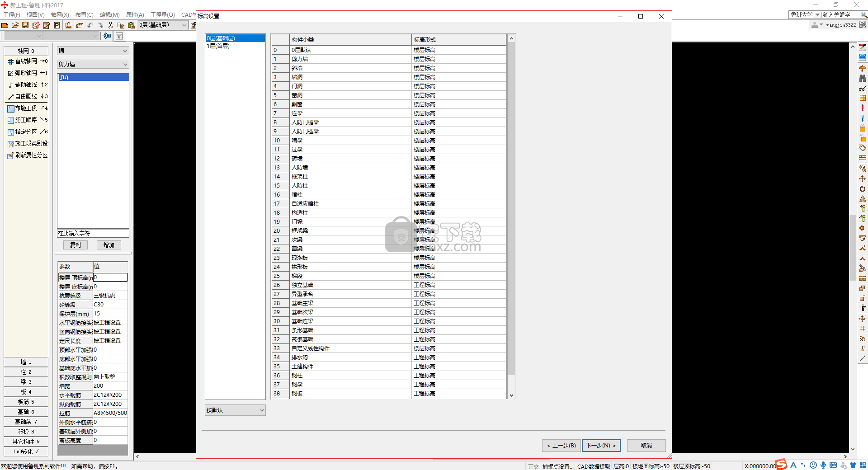Click the 直线轴网 tool
Screen dimensions: 868x470
click(27, 61)
